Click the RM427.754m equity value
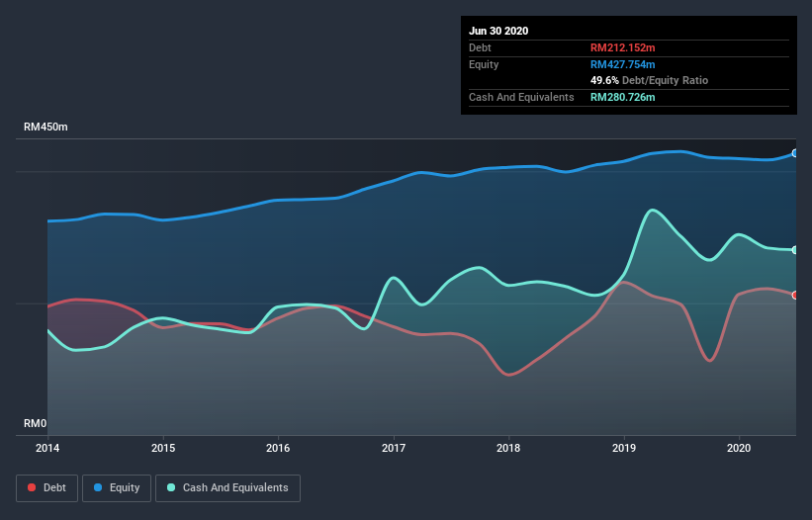This screenshot has height=520, width=812. point(622,64)
